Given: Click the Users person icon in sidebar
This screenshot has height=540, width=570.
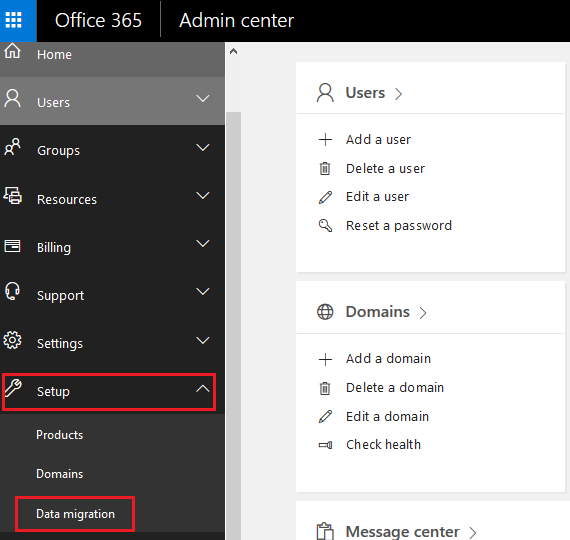Looking at the screenshot, I should [x=12, y=99].
